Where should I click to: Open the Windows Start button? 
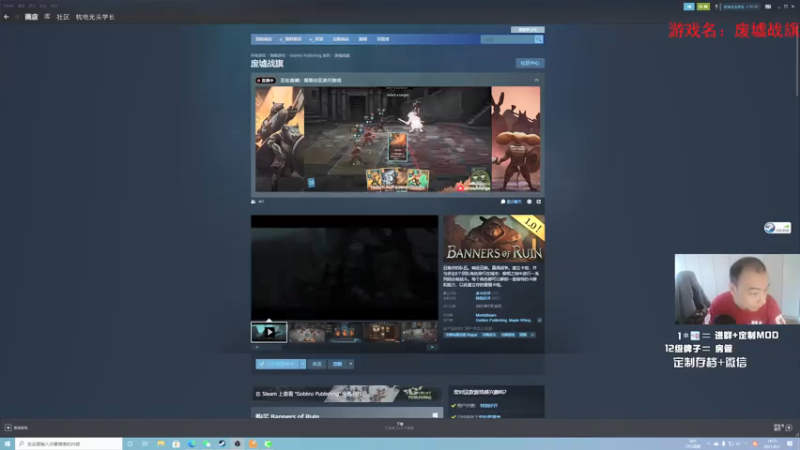tap(7, 444)
